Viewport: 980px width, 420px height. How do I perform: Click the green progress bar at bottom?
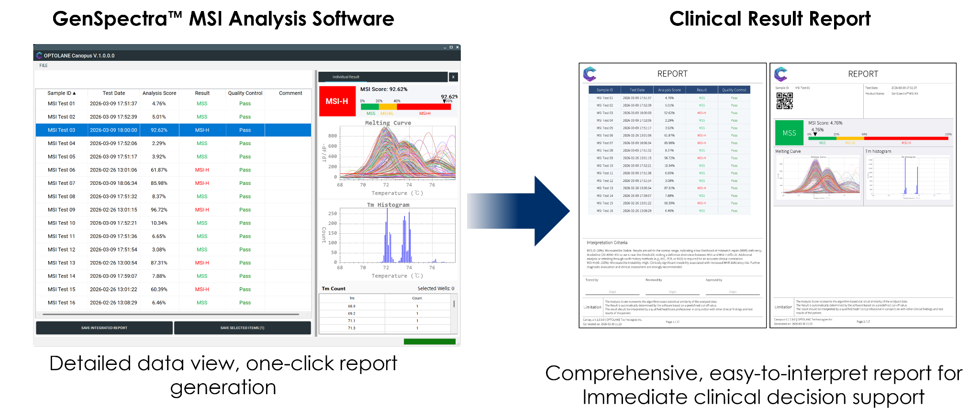[430, 341]
